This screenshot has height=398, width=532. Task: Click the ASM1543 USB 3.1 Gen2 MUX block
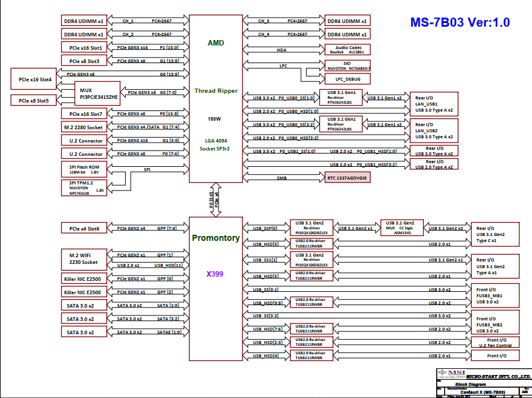point(401,228)
